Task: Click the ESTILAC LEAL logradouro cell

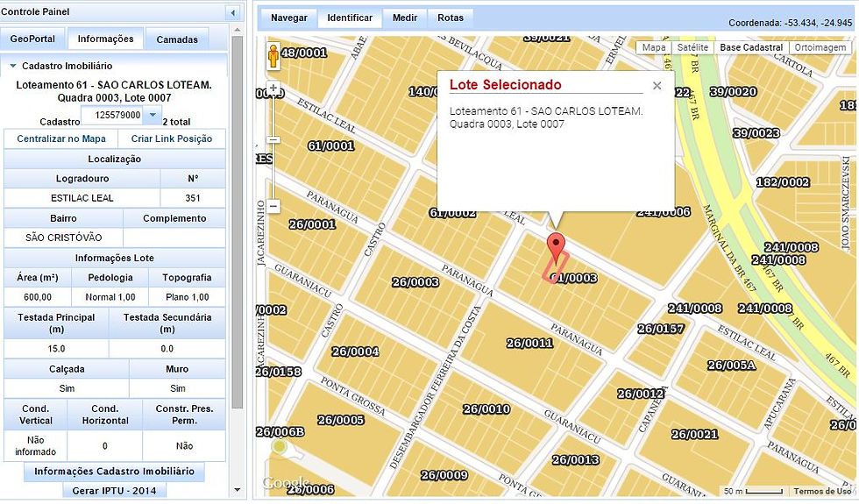Action: (82, 198)
